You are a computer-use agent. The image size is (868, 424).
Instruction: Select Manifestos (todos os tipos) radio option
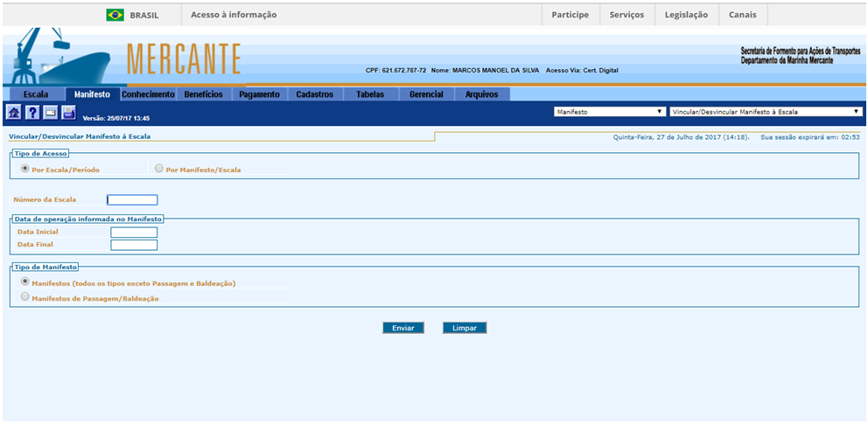click(24, 282)
